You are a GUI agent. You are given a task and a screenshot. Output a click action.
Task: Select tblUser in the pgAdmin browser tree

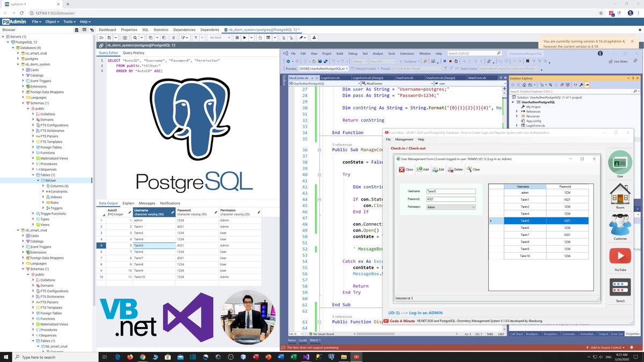(52, 181)
